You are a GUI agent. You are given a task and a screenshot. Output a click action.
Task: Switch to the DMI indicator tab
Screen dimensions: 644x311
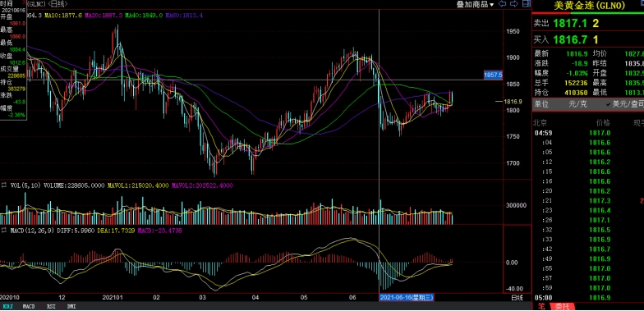(x=71, y=307)
